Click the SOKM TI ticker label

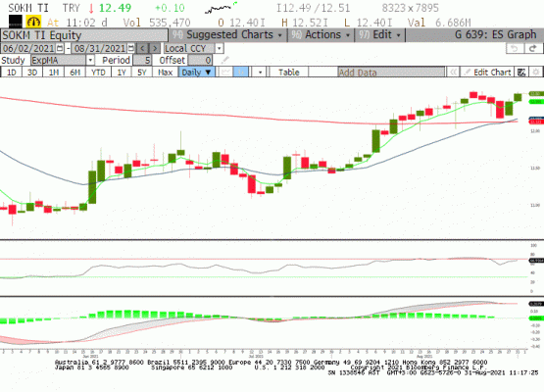(28, 8)
